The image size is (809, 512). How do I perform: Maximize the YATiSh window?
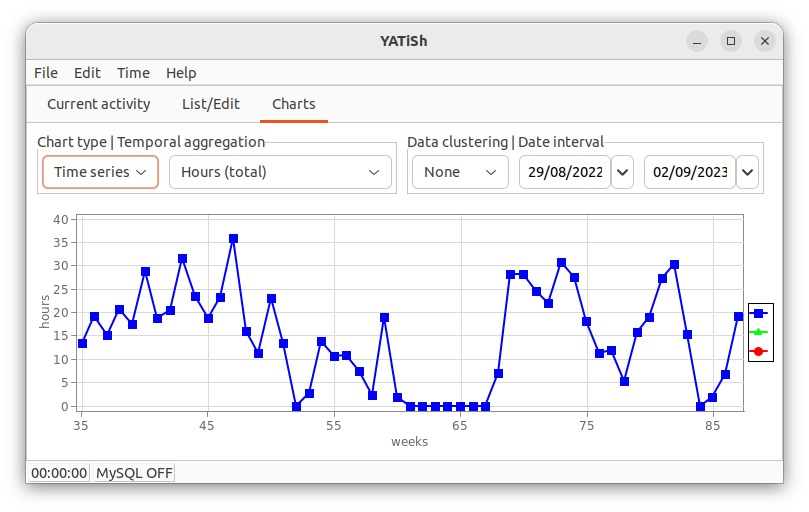[731, 41]
